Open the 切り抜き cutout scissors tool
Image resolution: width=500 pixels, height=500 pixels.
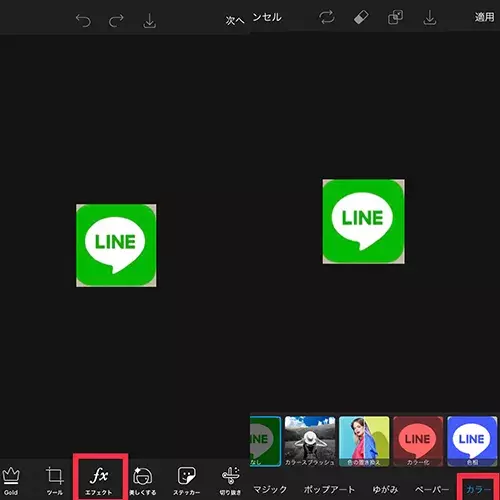point(230,481)
